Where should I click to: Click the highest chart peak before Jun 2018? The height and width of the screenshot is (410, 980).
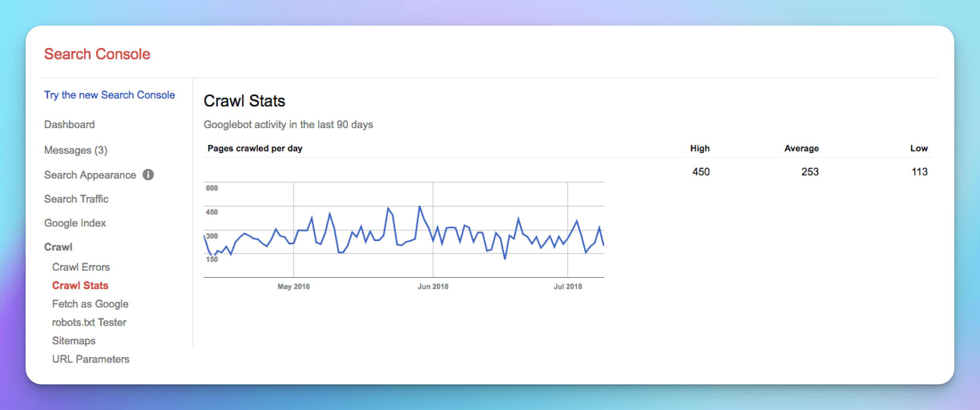click(419, 207)
